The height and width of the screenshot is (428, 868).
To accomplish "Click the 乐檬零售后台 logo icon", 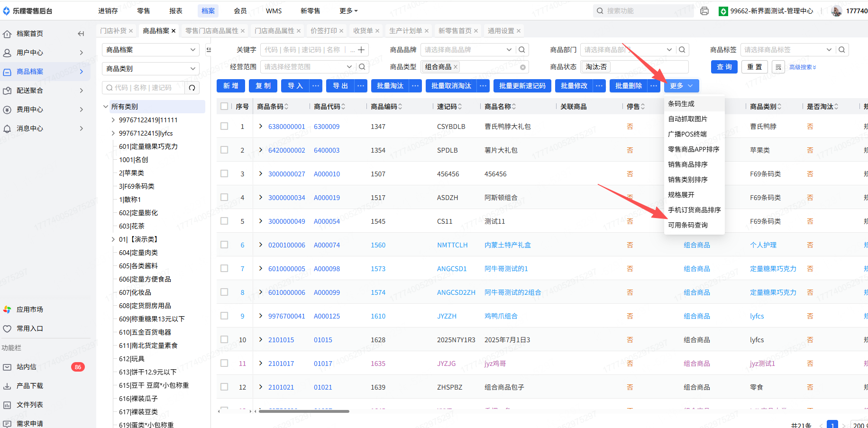I will [7, 11].
